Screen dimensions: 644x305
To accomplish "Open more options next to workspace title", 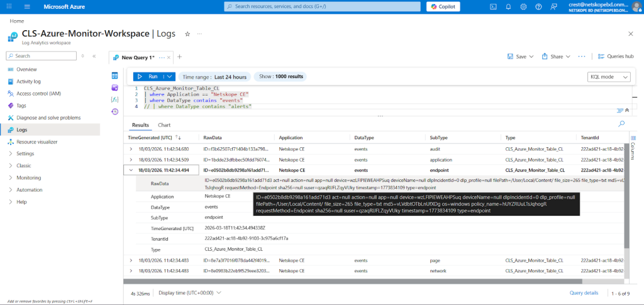I will pos(199,34).
